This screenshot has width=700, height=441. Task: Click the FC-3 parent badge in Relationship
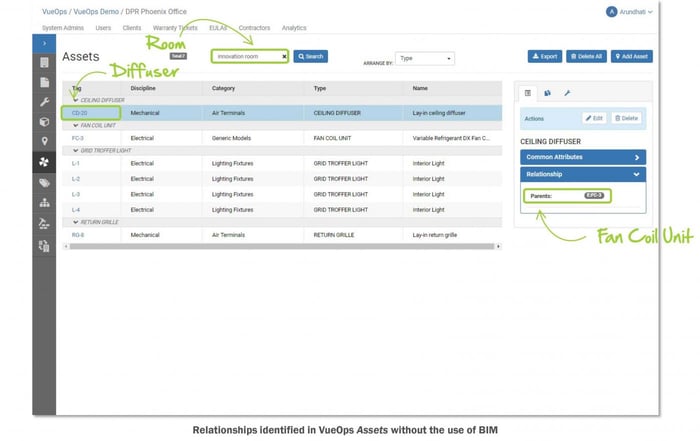[x=594, y=196]
